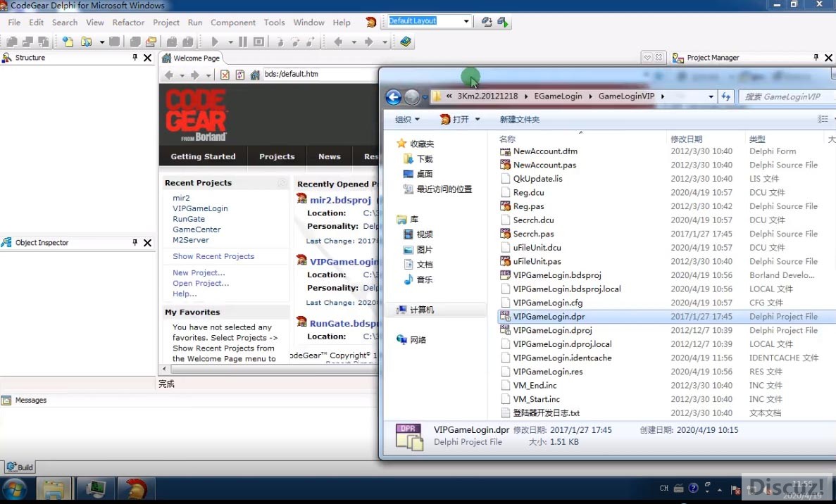Open the Run button dropdown arrow
Viewport: 836px width, 504px height.
(x=230, y=42)
